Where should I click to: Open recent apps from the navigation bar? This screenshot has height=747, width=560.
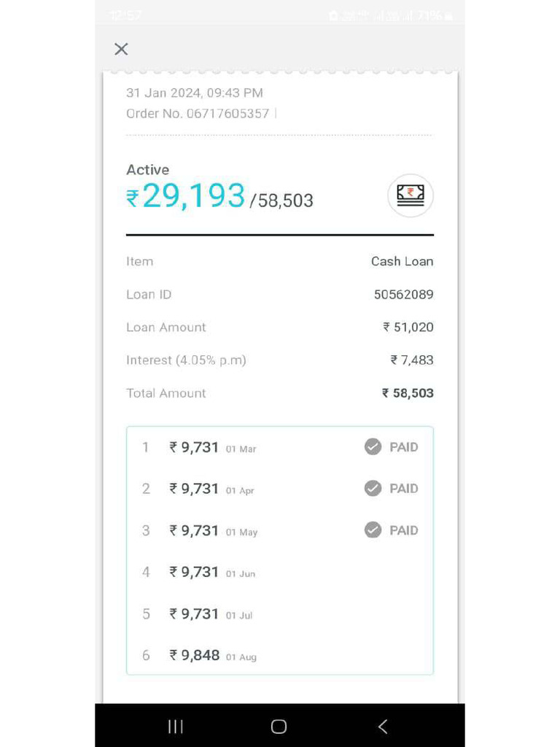coord(176,726)
